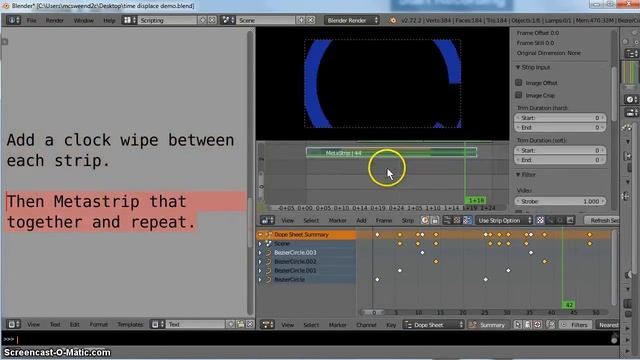Open the text editor type selector

13,324
